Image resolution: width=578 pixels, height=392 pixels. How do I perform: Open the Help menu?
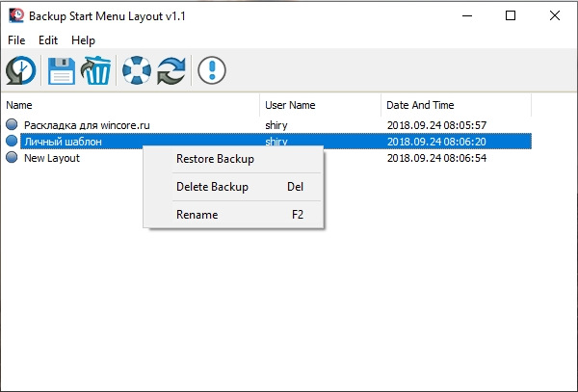point(83,40)
